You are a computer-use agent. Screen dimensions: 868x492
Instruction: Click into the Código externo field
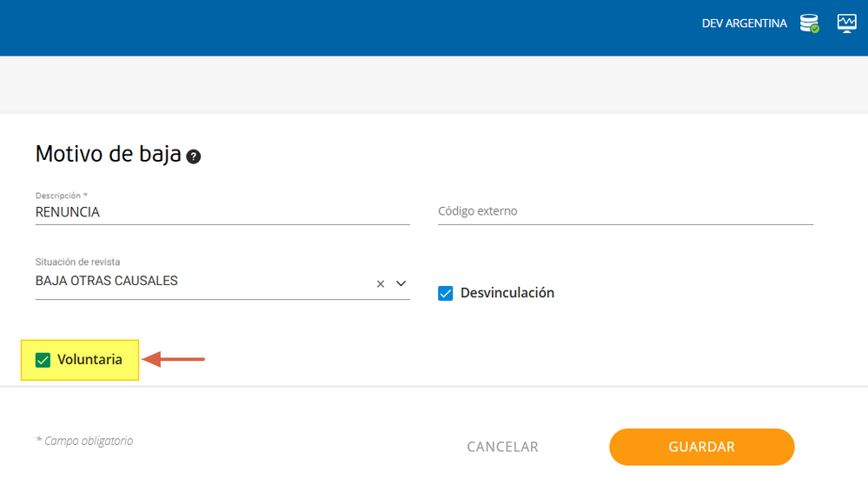coord(625,211)
